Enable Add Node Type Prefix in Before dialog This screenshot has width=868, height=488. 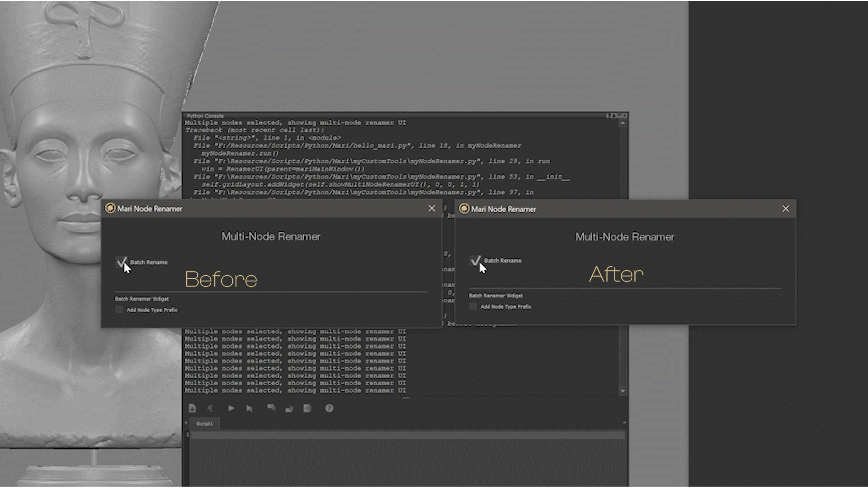click(x=119, y=310)
